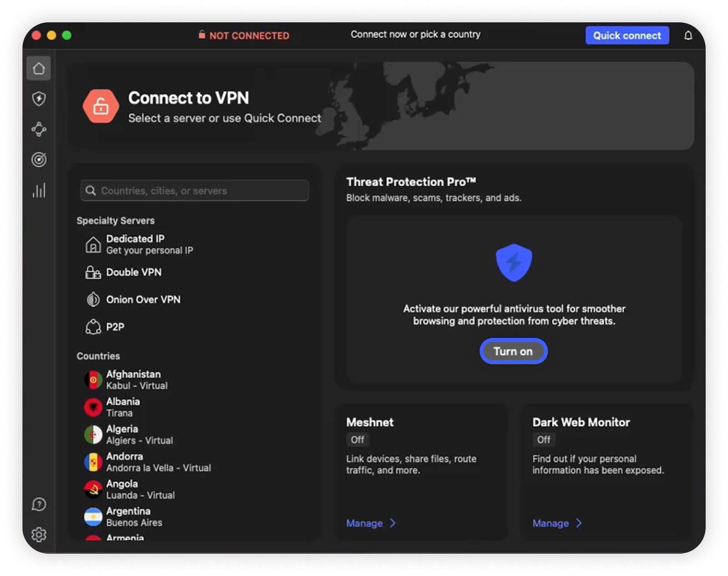Open the help chat icon

[39, 505]
